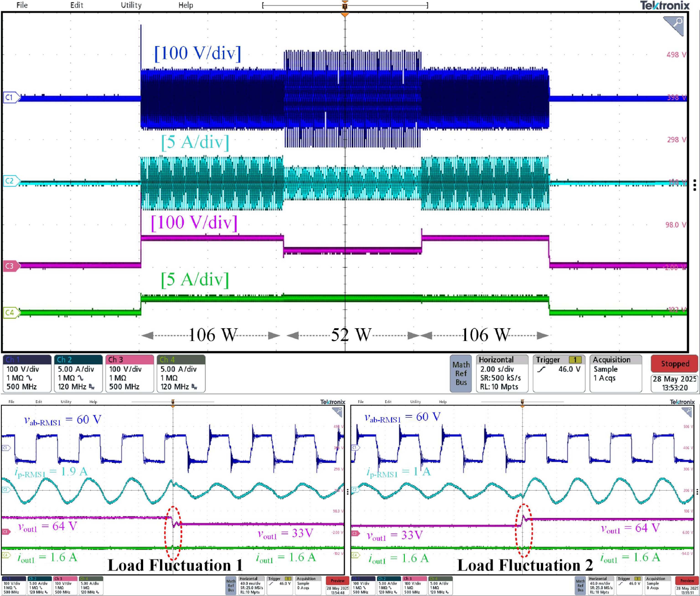Click the Tektronix logo in top right
Screen dimensions: 700x596
[664, 5]
